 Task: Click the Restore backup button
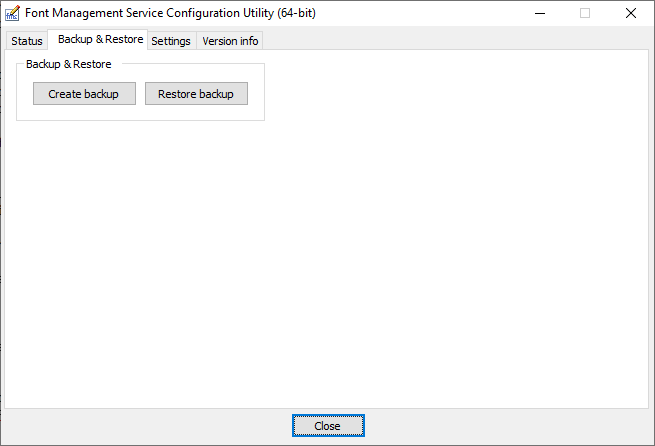(196, 94)
